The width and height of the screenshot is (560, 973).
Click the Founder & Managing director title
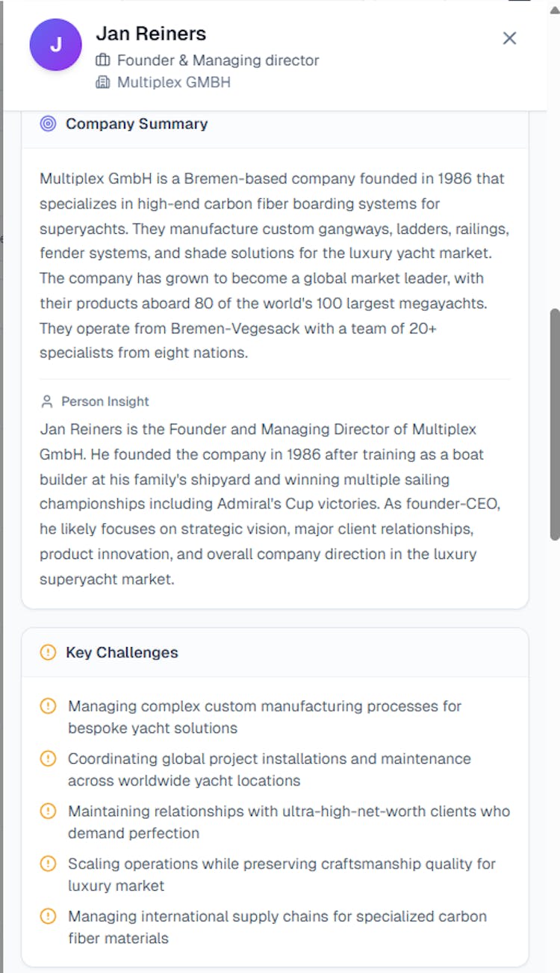(x=218, y=61)
